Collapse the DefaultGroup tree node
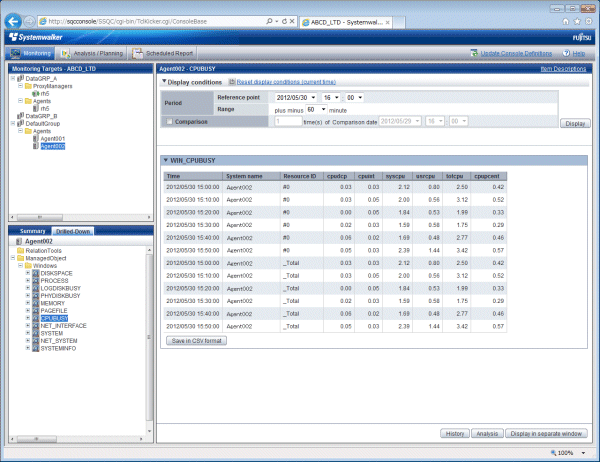 click(13, 124)
